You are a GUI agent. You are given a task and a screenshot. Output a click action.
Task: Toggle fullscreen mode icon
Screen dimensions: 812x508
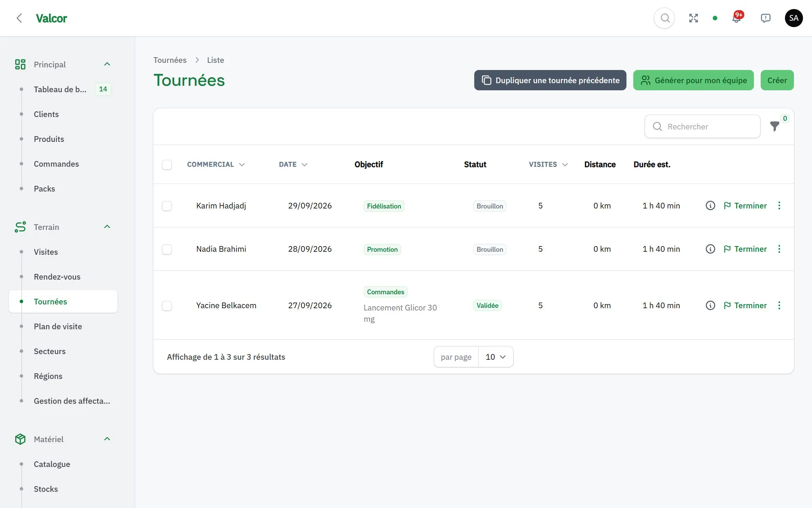tap(694, 18)
